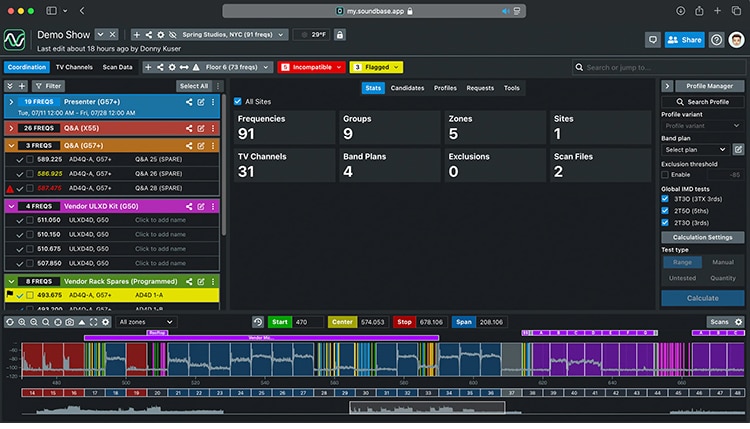Open the Candidates tab
Viewport: 750px width, 429px height.
click(x=407, y=88)
